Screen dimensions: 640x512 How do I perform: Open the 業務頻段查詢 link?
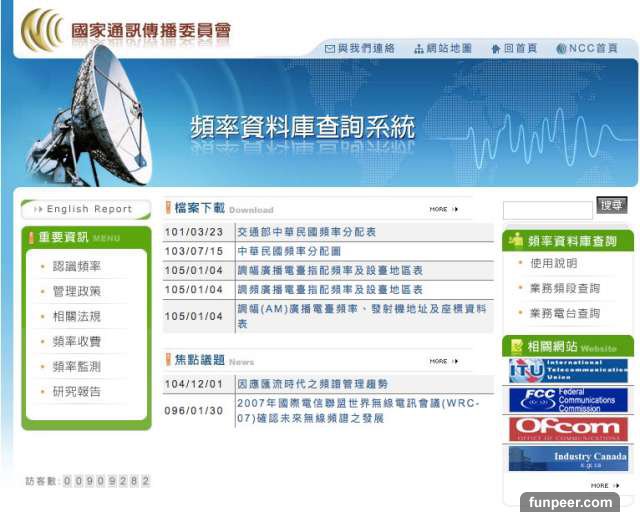[565, 288]
